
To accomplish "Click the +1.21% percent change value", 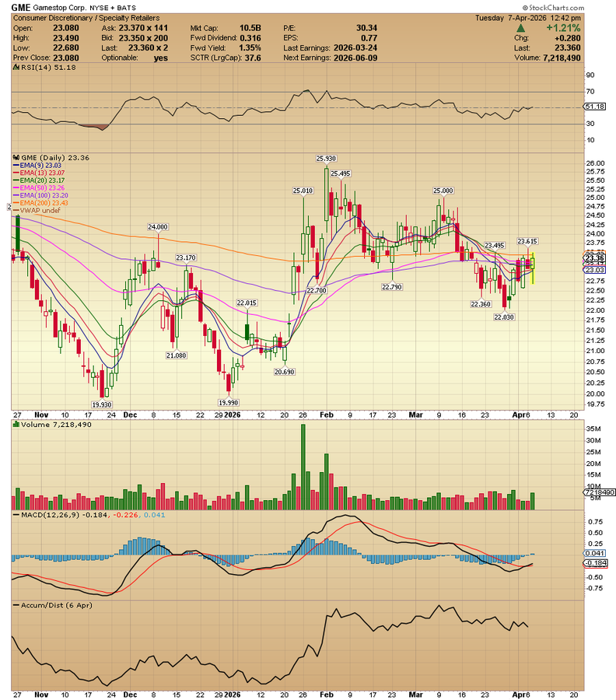I will (x=563, y=28).
